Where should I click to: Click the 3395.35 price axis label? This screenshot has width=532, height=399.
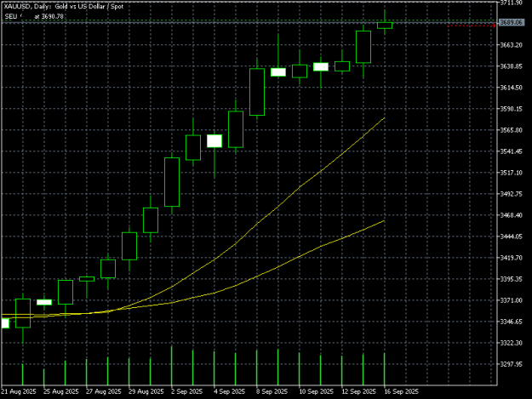(512, 279)
